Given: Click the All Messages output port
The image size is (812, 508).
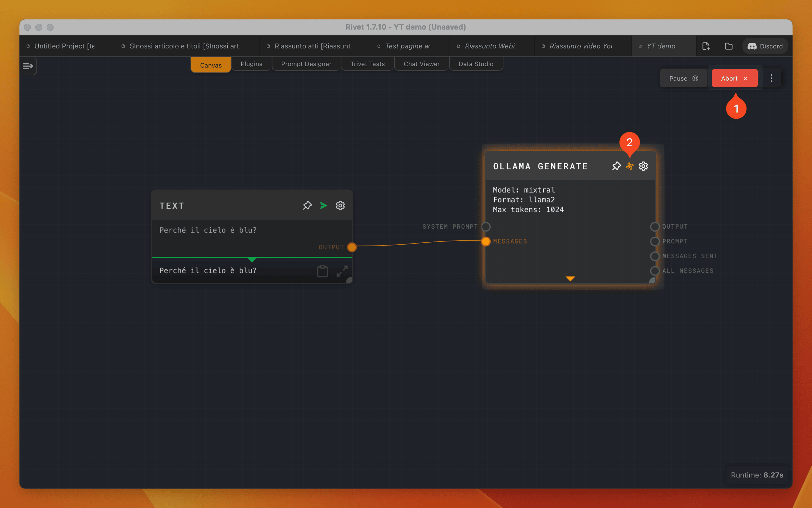Looking at the screenshot, I should coord(654,271).
